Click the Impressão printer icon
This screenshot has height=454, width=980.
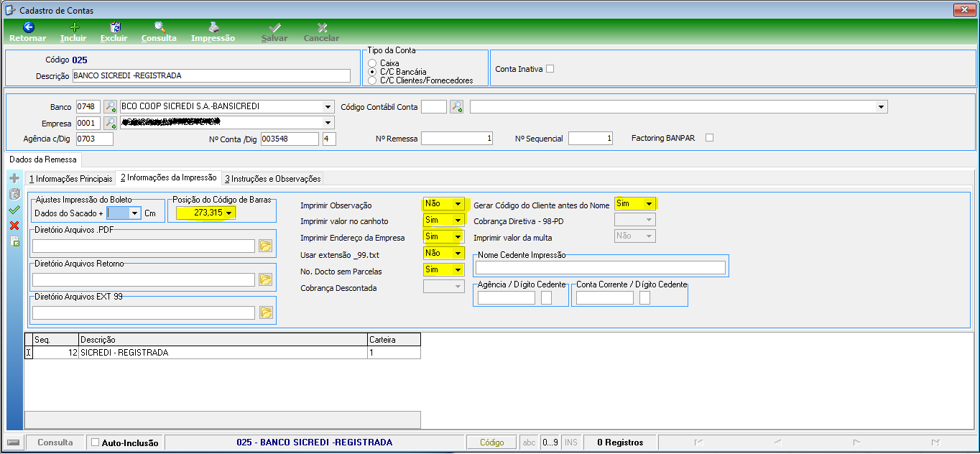point(213,27)
